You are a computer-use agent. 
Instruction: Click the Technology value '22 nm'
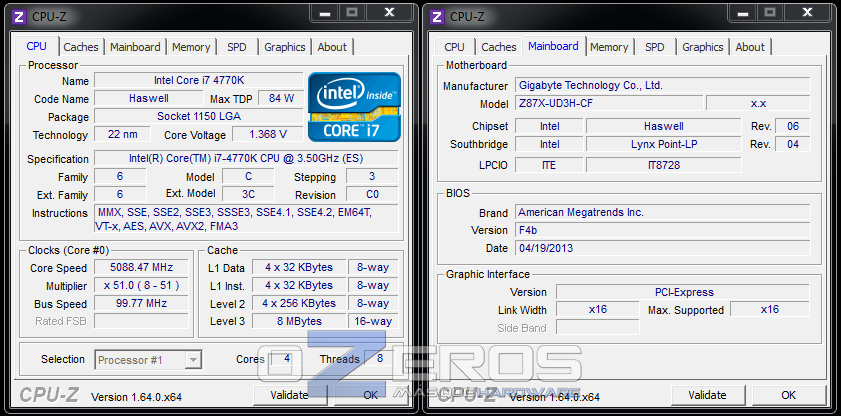pyautogui.click(x=122, y=134)
